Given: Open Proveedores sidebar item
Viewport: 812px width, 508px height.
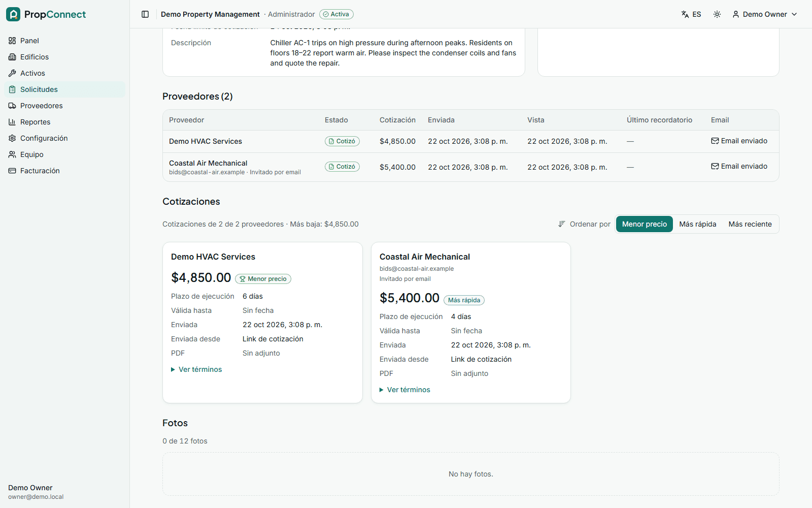Looking at the screenshot, I should [65, 106].
